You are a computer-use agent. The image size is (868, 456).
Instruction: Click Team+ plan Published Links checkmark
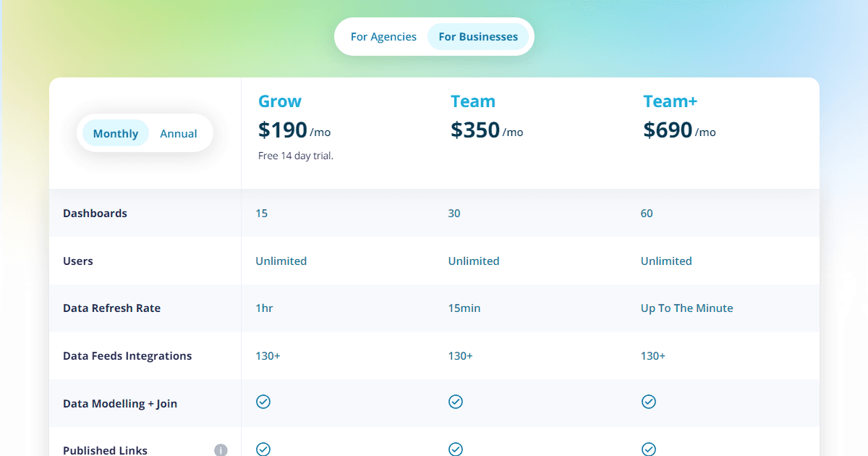click(649, 449)
